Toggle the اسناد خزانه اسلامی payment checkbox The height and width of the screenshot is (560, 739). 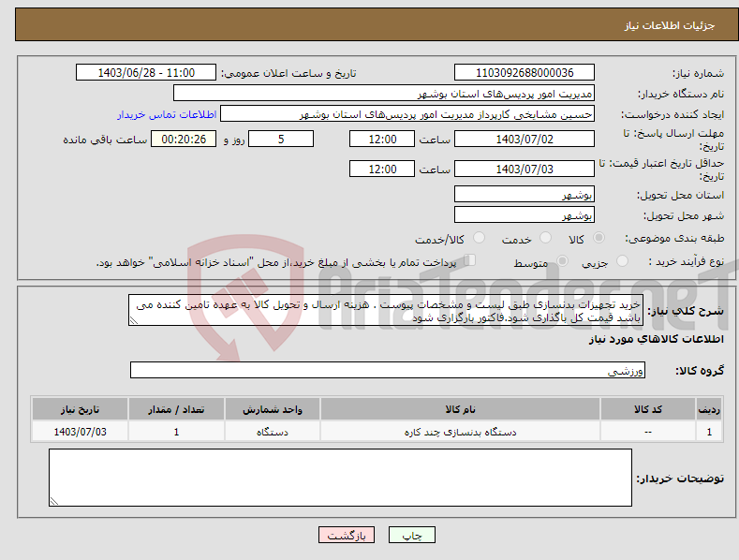(470, 260)
